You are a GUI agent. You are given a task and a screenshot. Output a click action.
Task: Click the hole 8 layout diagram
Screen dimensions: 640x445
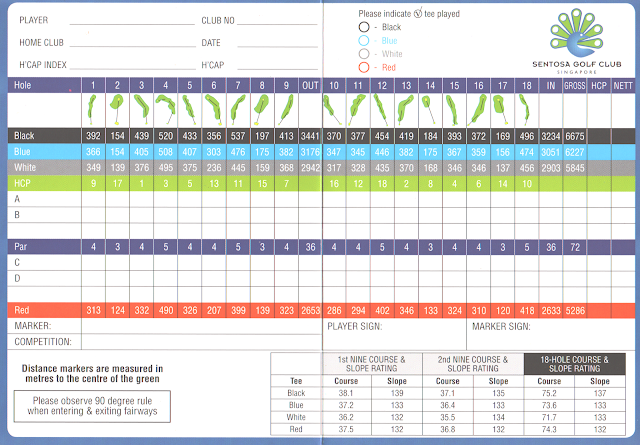[x=261, y=109]
